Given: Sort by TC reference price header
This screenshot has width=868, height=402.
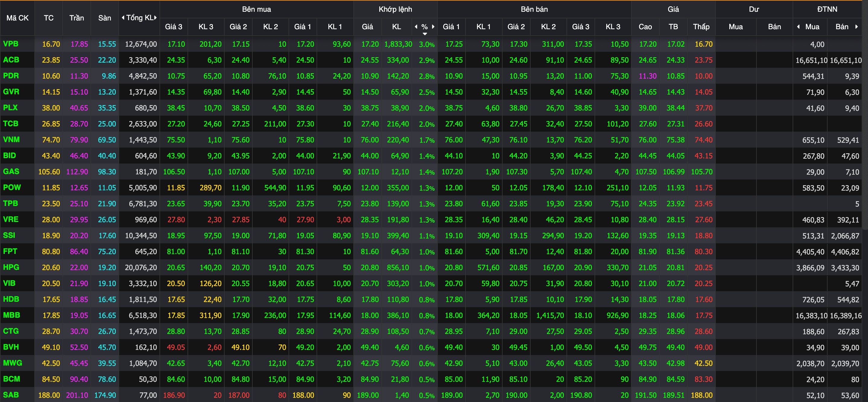Looking at the screenshot, I should (49, 18).
